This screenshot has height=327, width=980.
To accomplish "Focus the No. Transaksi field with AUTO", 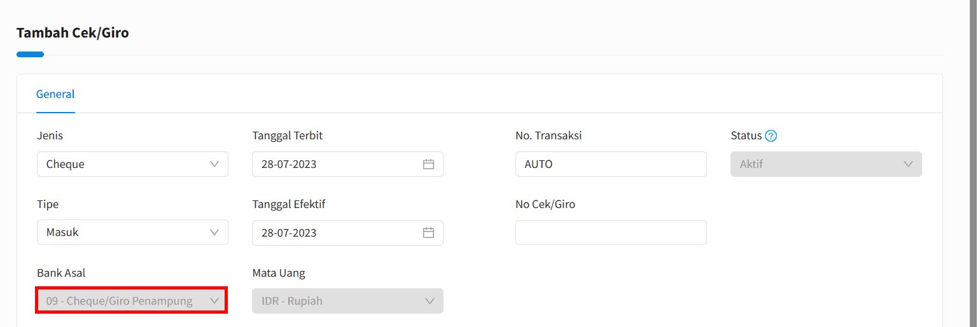I will pyautogui.click(x=611, y=164).
